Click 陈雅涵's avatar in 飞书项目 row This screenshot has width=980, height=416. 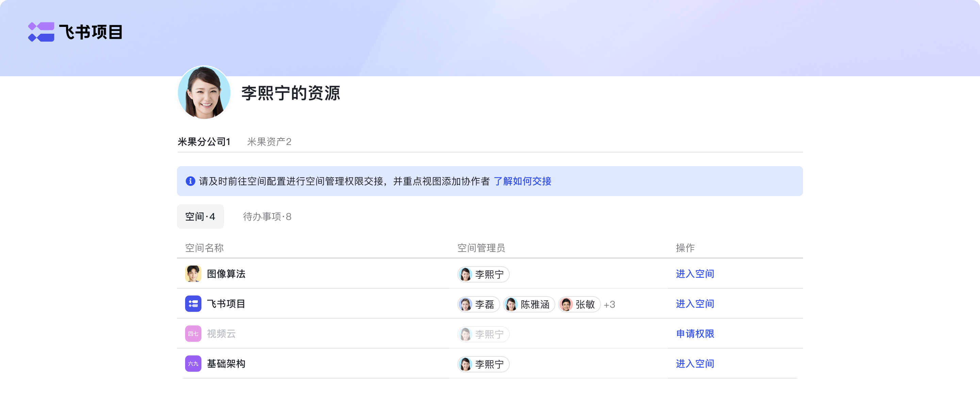pos(511,304)
